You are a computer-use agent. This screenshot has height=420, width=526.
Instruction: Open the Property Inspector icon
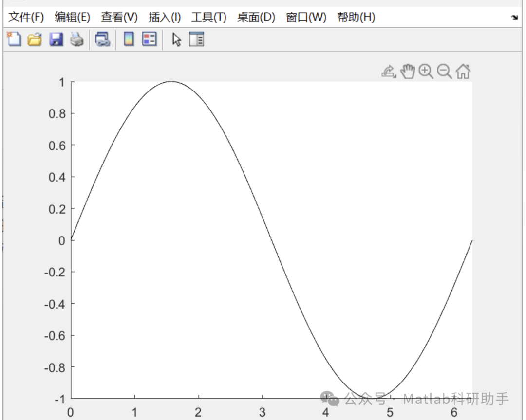click(x=197, y=39)
